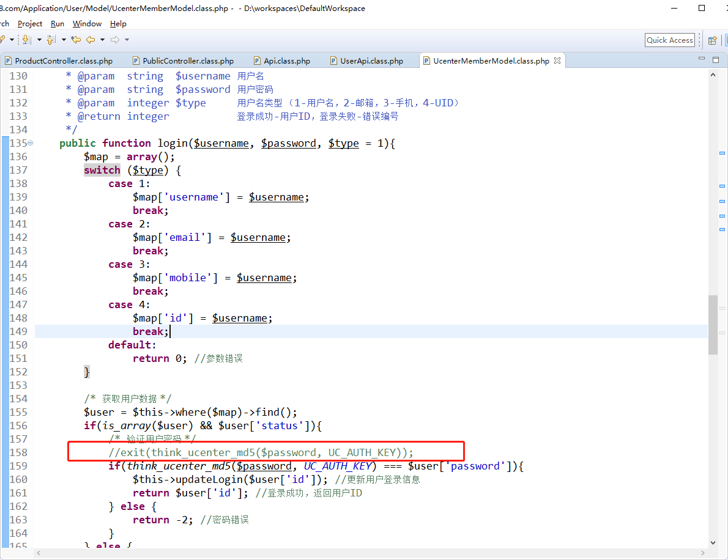Screen dimensions: 728x560
Task: Click the Quick Access search field
Action: coord(670,40)
